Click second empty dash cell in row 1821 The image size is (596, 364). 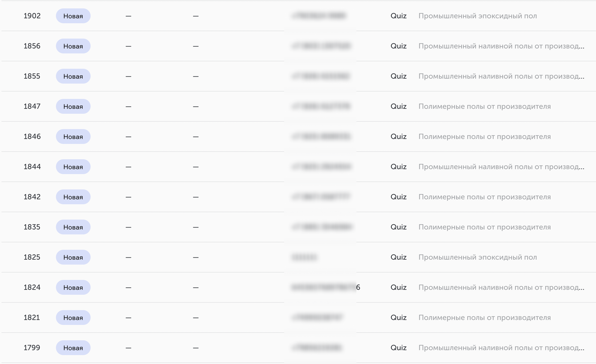[x=196, y=318]
